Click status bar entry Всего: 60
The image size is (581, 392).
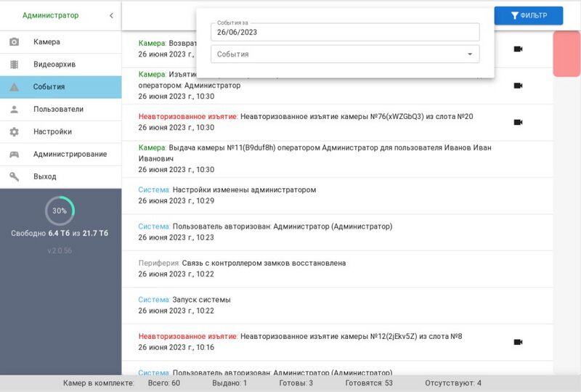point(164,383)
